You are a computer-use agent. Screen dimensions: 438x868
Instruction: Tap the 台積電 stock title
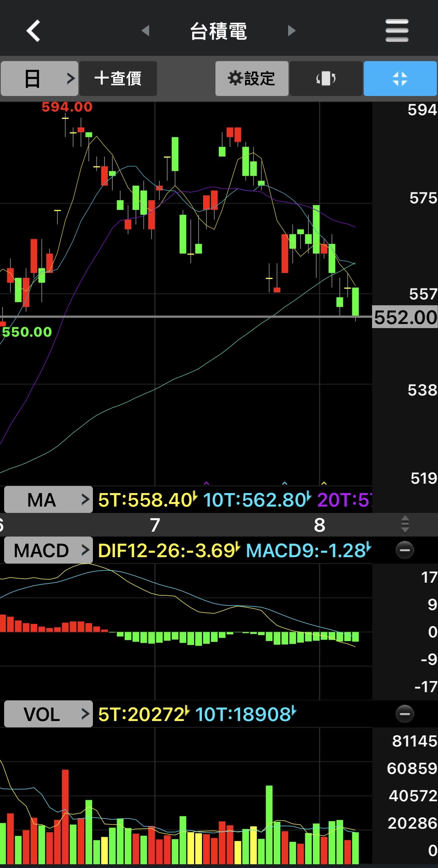218,31
